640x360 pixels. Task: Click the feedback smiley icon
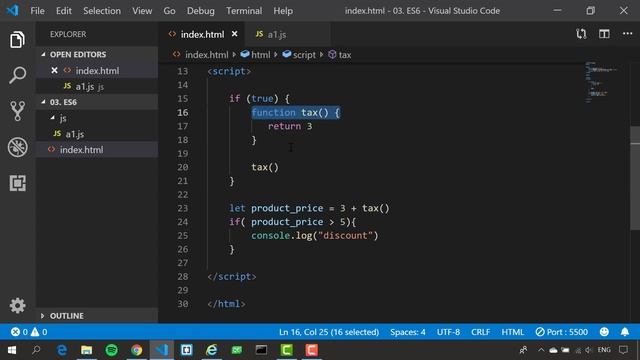[604, 332]
